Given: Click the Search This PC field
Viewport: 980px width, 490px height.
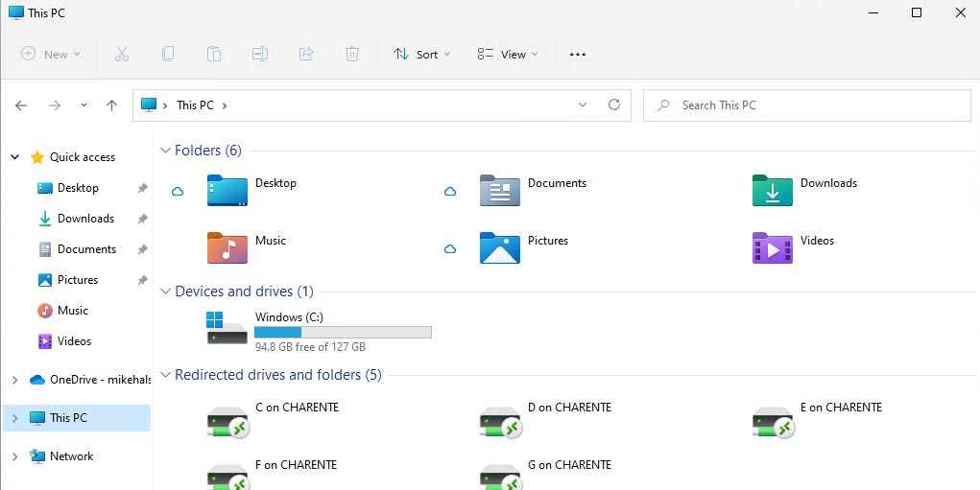Looking at the screenshot, I should (807, 105).
